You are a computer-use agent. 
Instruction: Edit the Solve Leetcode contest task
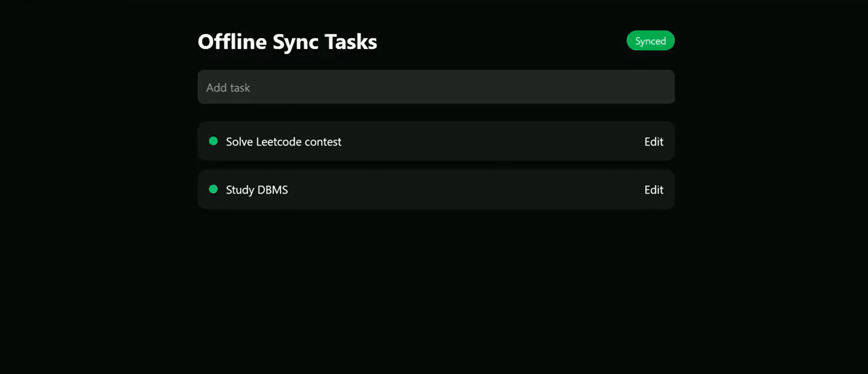653,142
